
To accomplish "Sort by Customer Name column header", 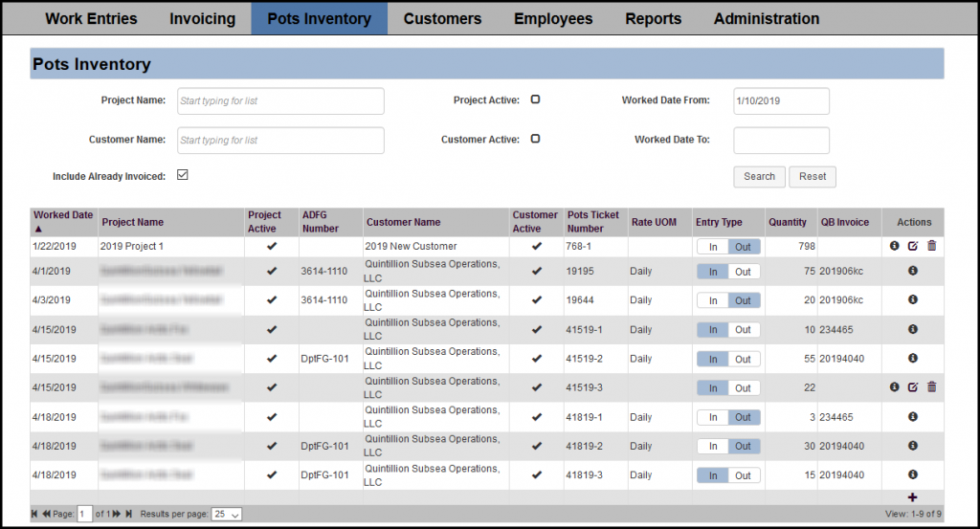I will (x=403, y=222).
